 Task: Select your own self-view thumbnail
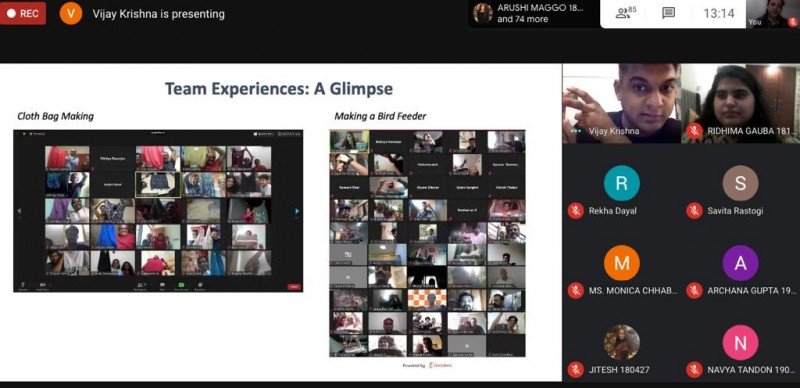(772, 14)
